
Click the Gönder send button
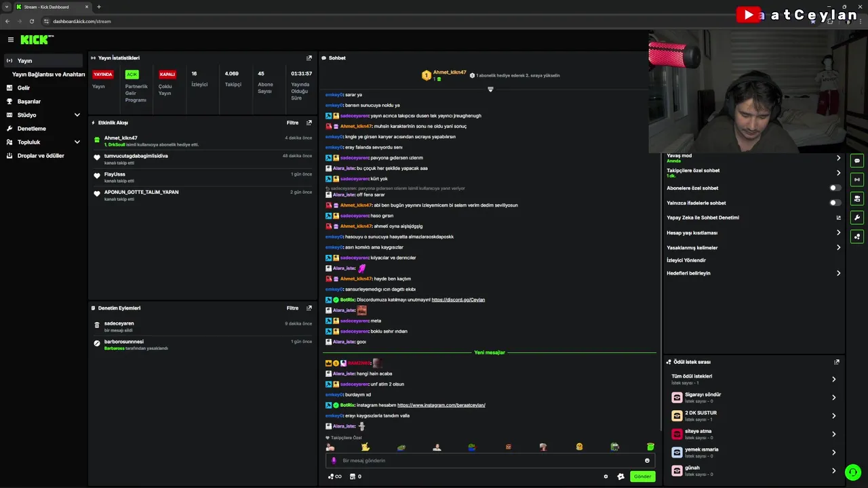click(x=642, y=476)
